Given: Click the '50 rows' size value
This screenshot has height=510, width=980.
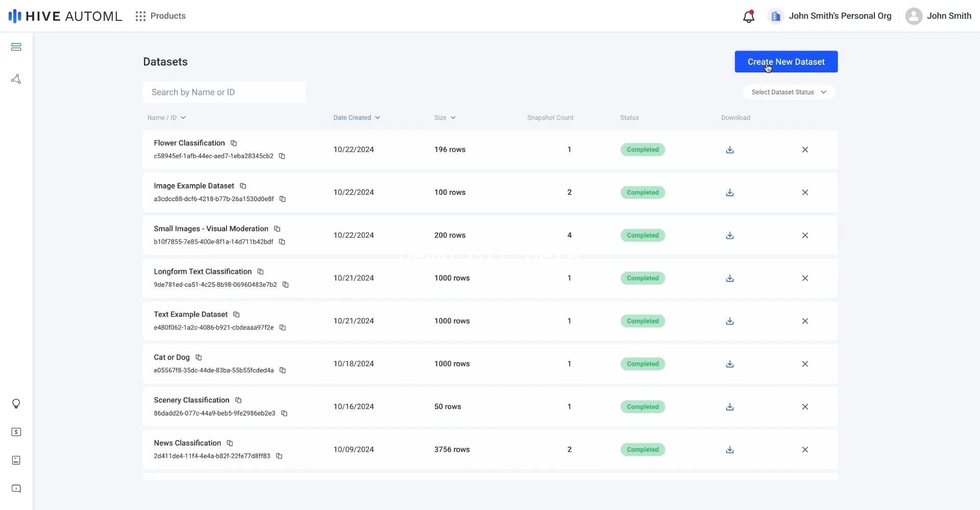Looking at the screenshot, I should pyautogui.click(x=448, y=407).
